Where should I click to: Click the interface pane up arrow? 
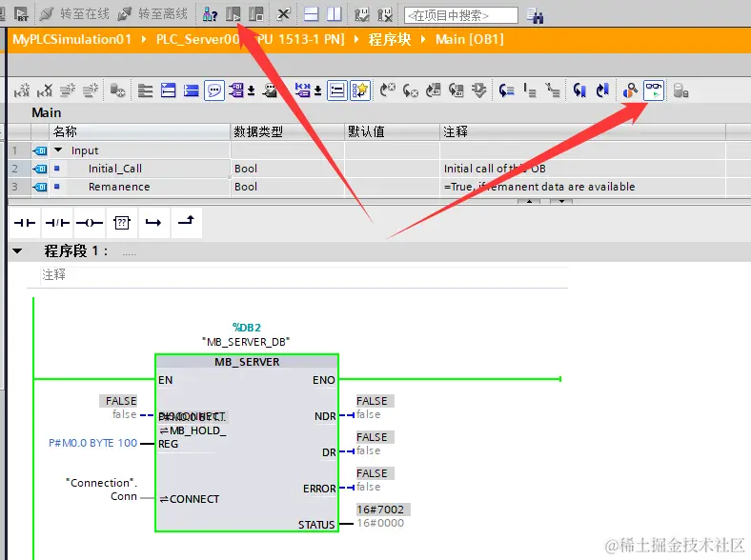click(529, 201)
